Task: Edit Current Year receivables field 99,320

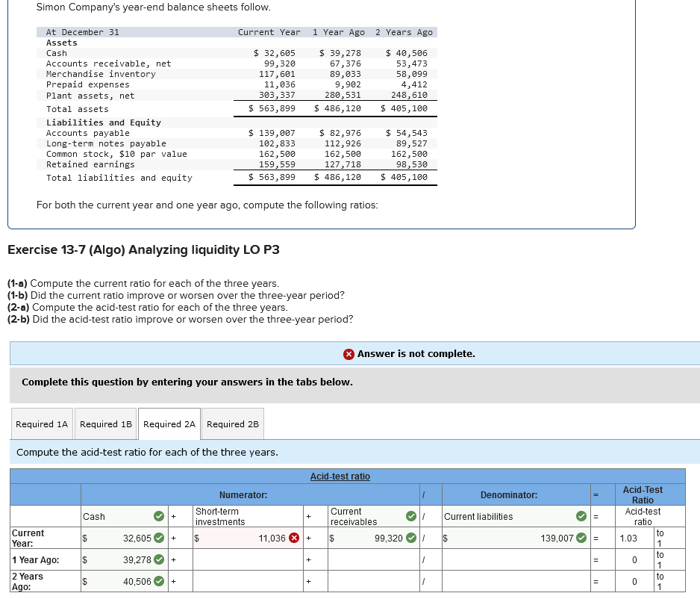Action: 374,538
